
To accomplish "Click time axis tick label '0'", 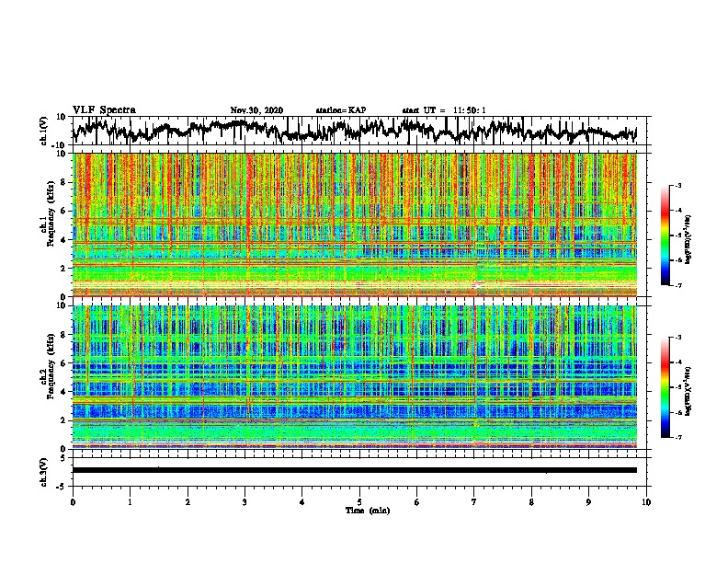I will pyautogui.click(x=73, y=502).
